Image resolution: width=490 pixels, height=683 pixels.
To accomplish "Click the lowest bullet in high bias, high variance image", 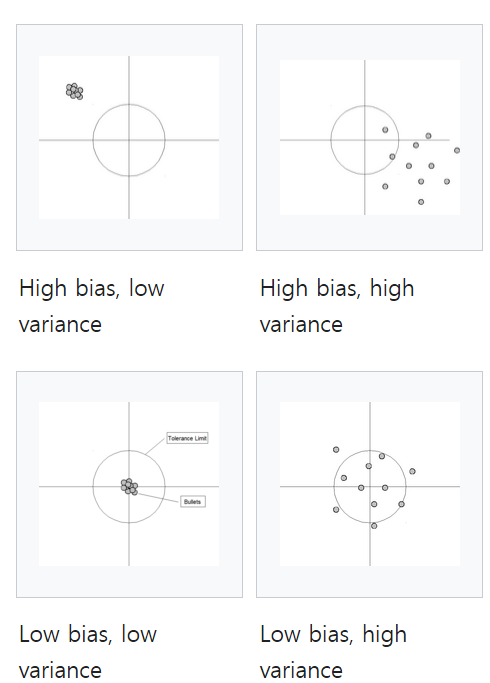I will click(421, 202).
